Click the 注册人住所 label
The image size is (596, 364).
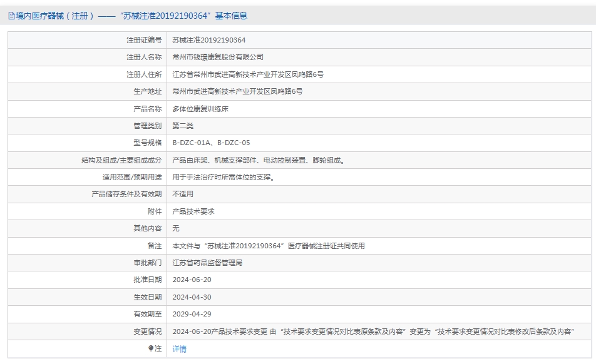click(144, 74)
